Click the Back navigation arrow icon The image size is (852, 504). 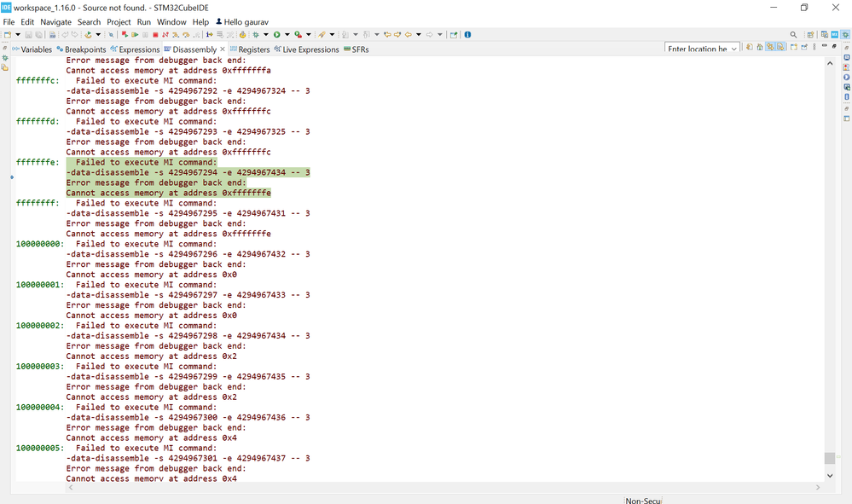pos(408,35)
